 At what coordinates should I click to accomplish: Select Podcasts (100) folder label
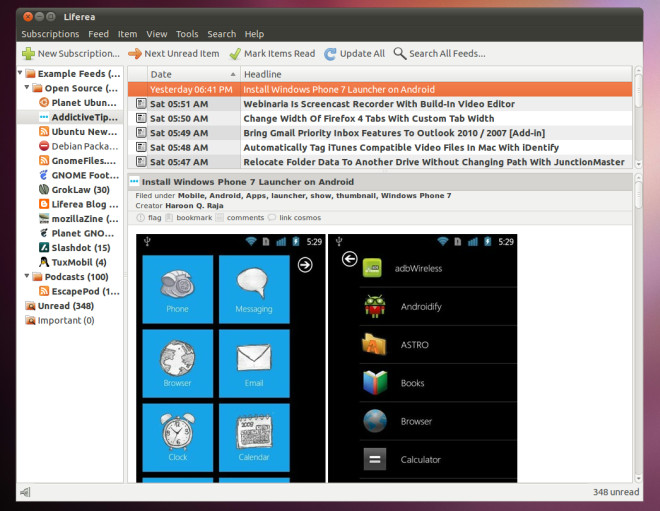[77, 277]
